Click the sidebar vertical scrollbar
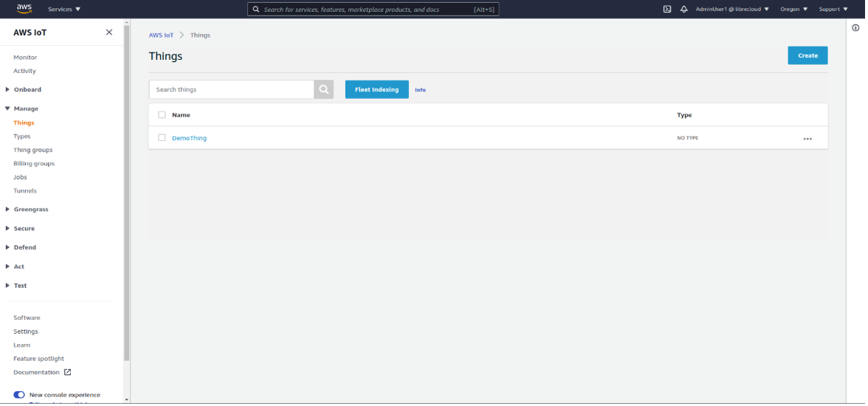Viewport: 868px width, 406px height. (126, 192)
